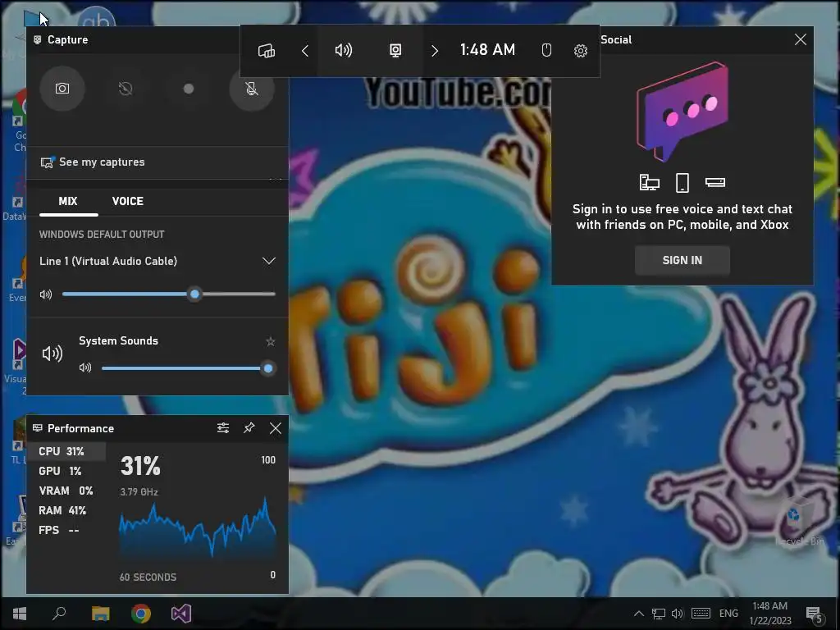This screenshot has height=630, width=840.
Task: Close the Social widget
Action: click(801, 39)
